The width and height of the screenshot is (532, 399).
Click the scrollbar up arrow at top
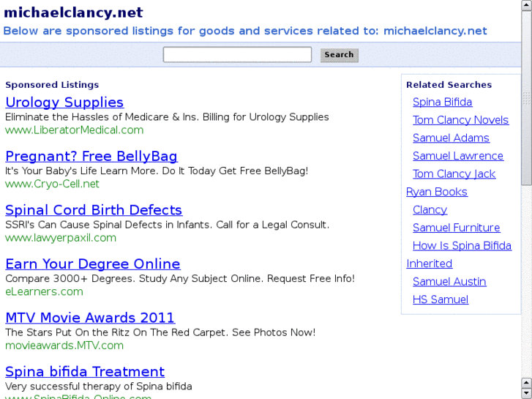[526, 6]
